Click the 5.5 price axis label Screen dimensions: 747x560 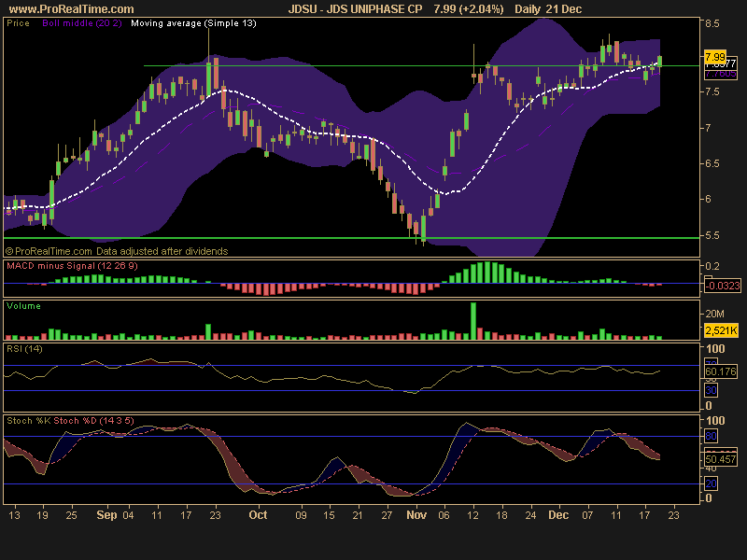point(712,236)
